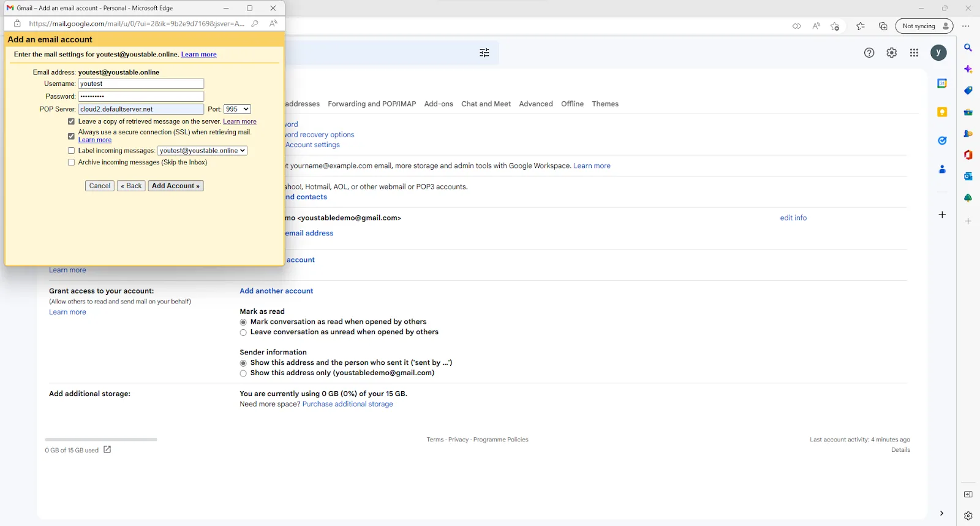Click Learn more link under SSL option
This screenshot has height=526, width=980.
(x=95, y=140)
